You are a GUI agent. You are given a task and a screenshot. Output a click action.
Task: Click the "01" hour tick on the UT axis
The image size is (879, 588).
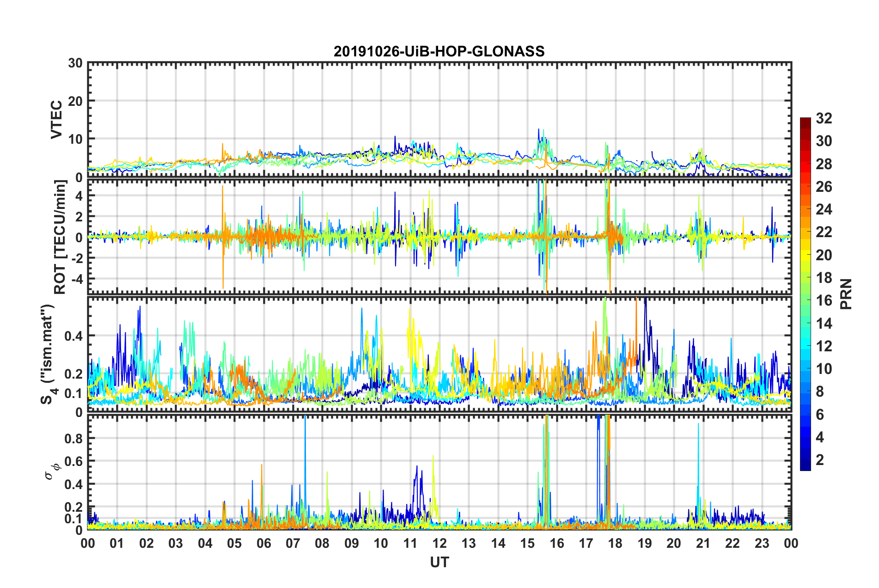[x=117, y=543]
